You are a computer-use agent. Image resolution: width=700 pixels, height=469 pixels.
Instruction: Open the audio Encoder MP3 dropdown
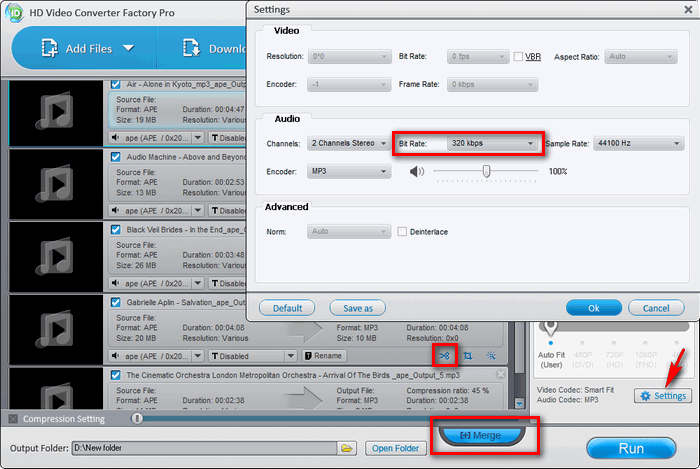click(349, 171)
